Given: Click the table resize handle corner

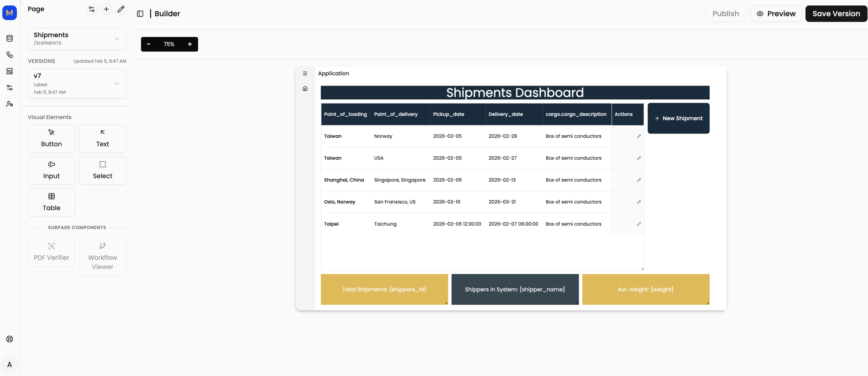Looking at the screenshot, I should 642,269.
